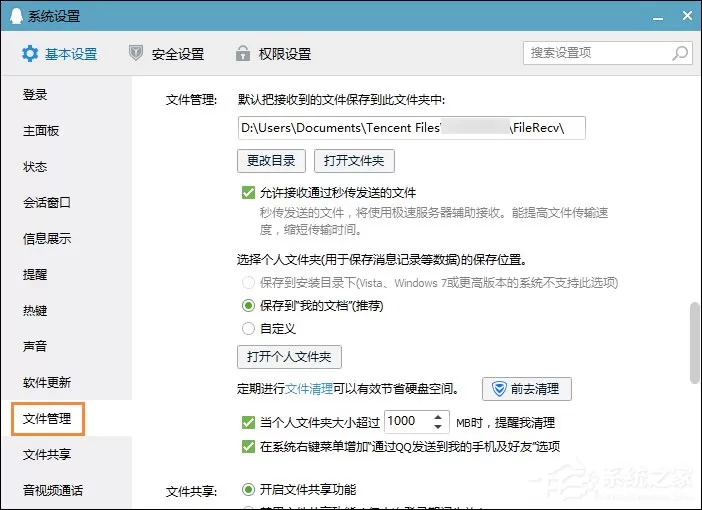Close the 系统设置 window
Viewport: 702px width, 510px height.
(688, 16)
